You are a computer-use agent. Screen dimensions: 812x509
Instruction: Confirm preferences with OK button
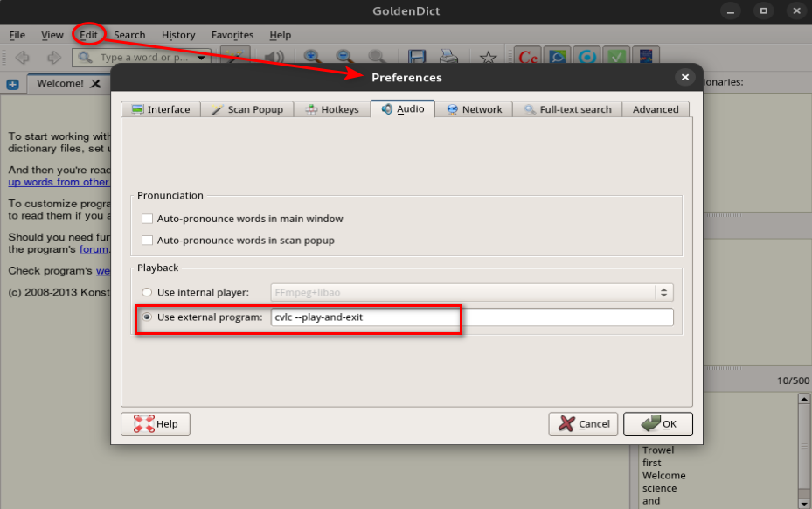coord(657,423)
